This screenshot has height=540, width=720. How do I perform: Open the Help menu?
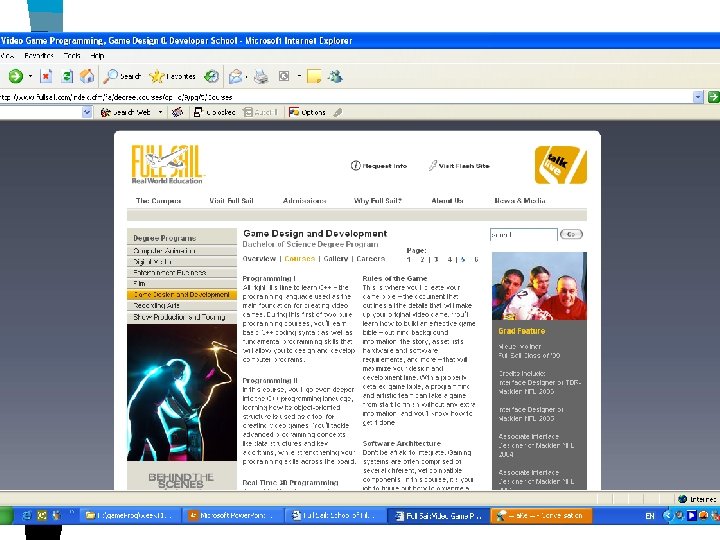[97, 56]
